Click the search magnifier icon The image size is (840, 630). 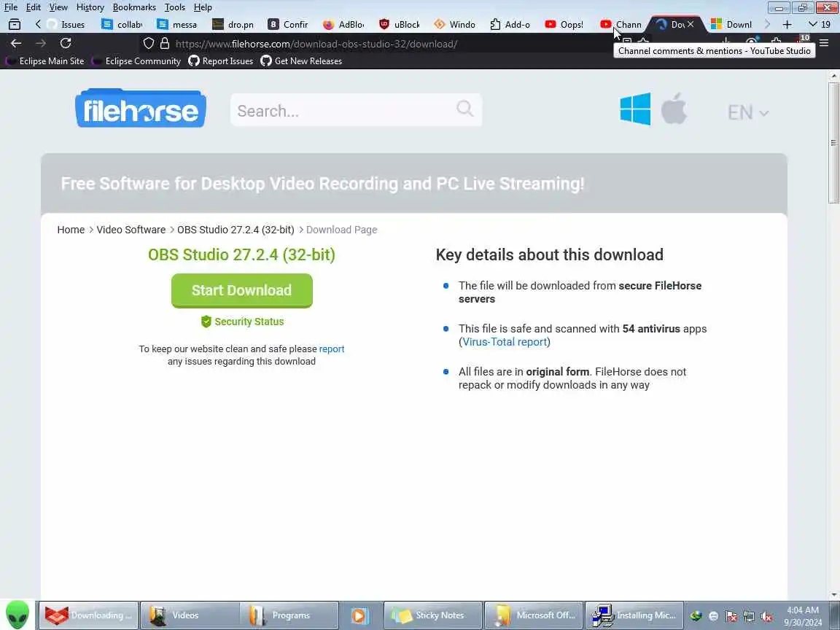pyautogui.click(x=465, y=109)
